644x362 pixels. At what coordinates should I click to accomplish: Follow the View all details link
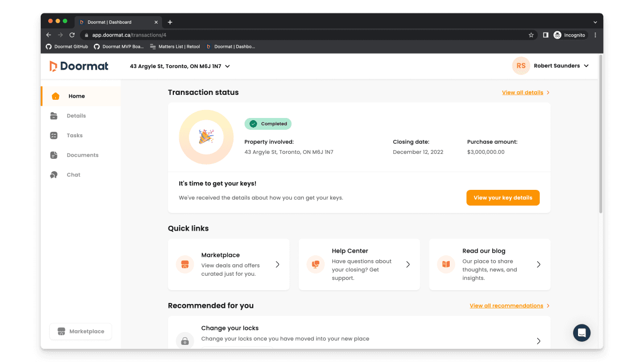522,92
